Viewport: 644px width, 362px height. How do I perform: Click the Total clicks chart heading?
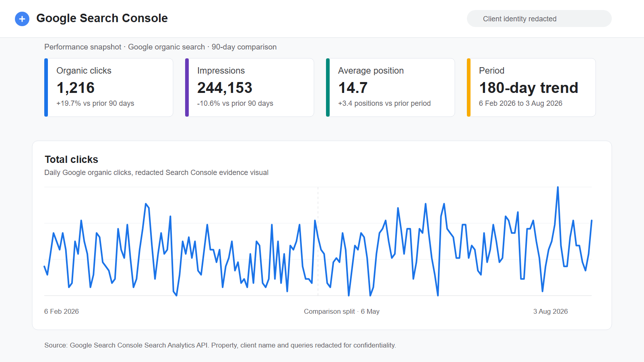71,159
